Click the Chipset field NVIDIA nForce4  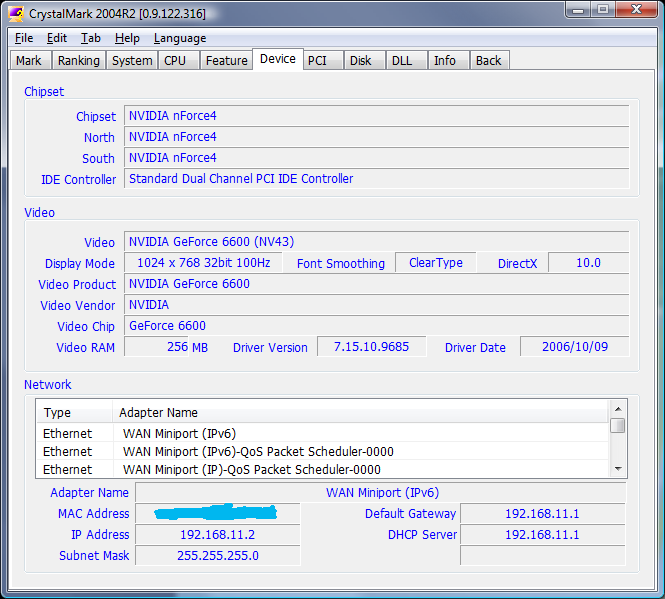[377, 115]
